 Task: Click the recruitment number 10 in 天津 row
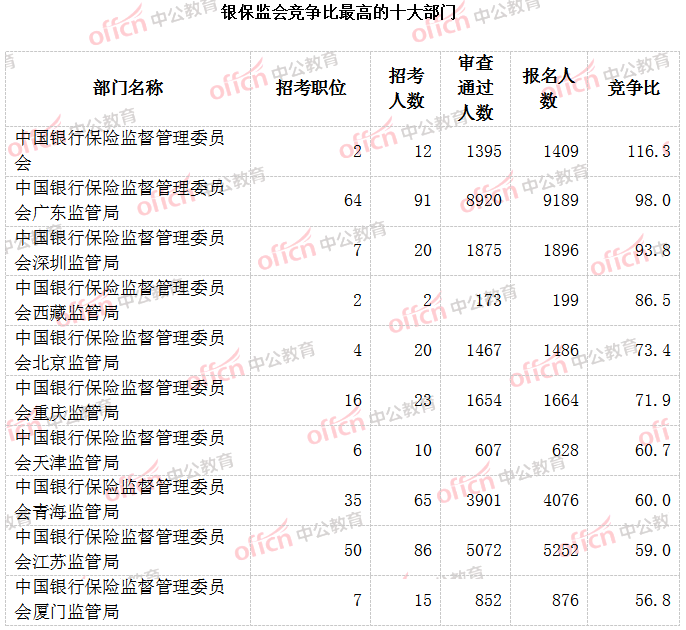pyautogui.click(x=423, y=450)
